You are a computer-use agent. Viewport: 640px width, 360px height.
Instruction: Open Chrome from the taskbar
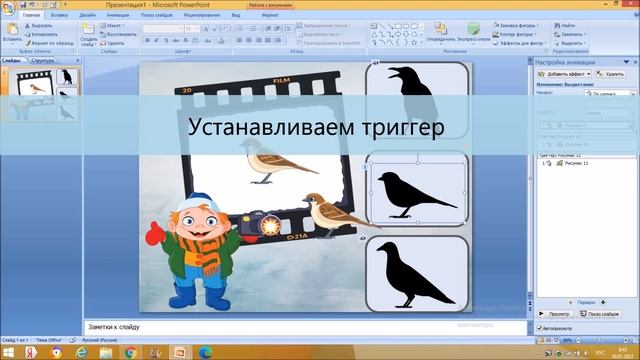click(x=130, y=352)
